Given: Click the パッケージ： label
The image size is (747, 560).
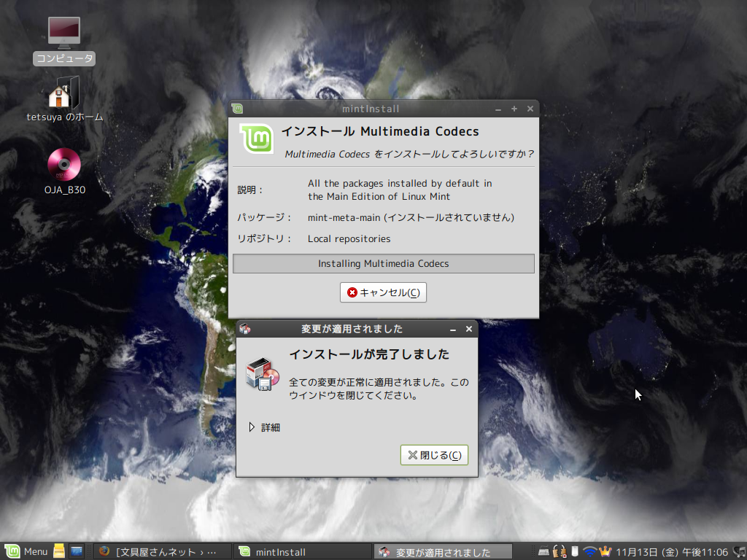Looking at the screenshot, I should point(264,217).
